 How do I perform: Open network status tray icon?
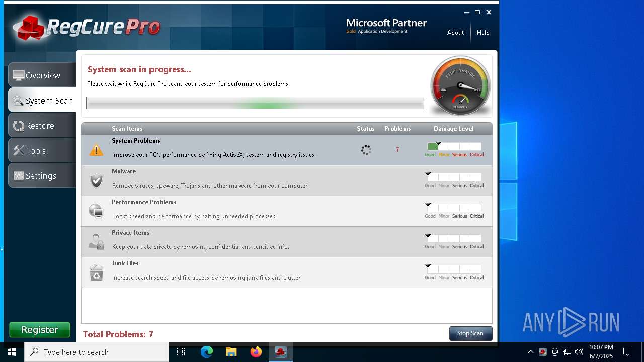point(567,352)
